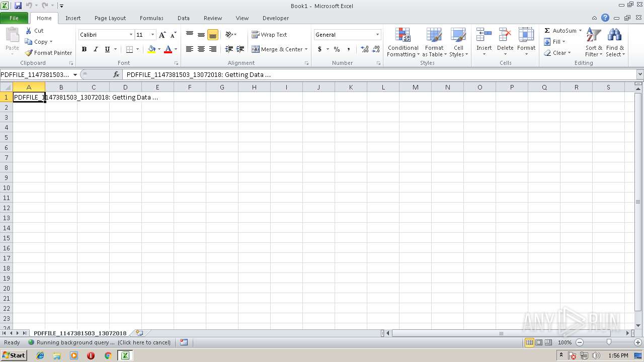Expand the formula bar
Viewport: 644px width, 362px height.
coord(640,74)
